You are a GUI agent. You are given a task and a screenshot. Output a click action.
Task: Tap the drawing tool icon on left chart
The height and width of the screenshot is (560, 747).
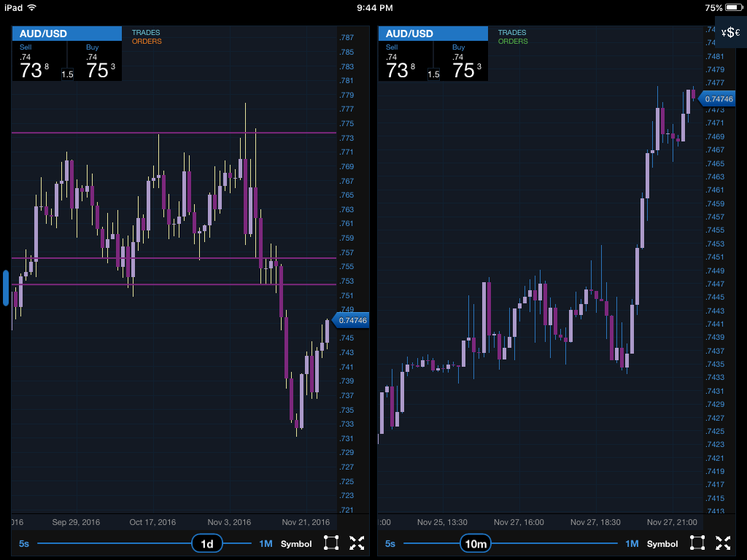(x=331, y=542)
